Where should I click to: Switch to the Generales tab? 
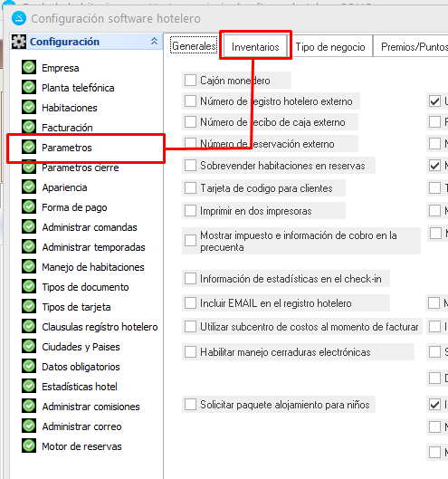[195, 46]
